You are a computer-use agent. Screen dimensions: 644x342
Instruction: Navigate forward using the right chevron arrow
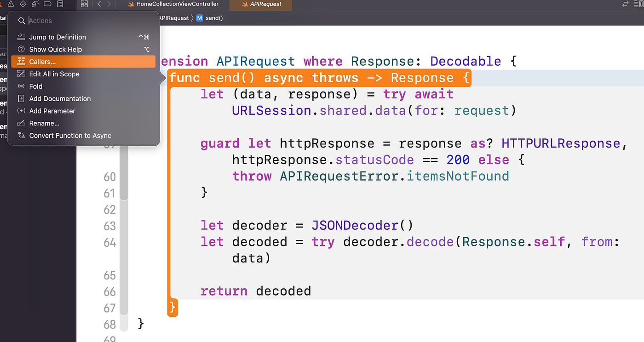tap(109, 4)
